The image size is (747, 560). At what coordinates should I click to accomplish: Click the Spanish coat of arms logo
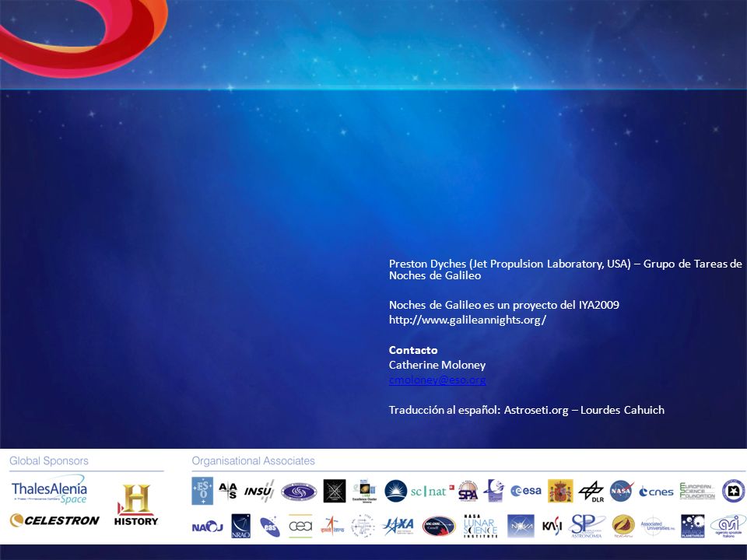click(560, 491)
